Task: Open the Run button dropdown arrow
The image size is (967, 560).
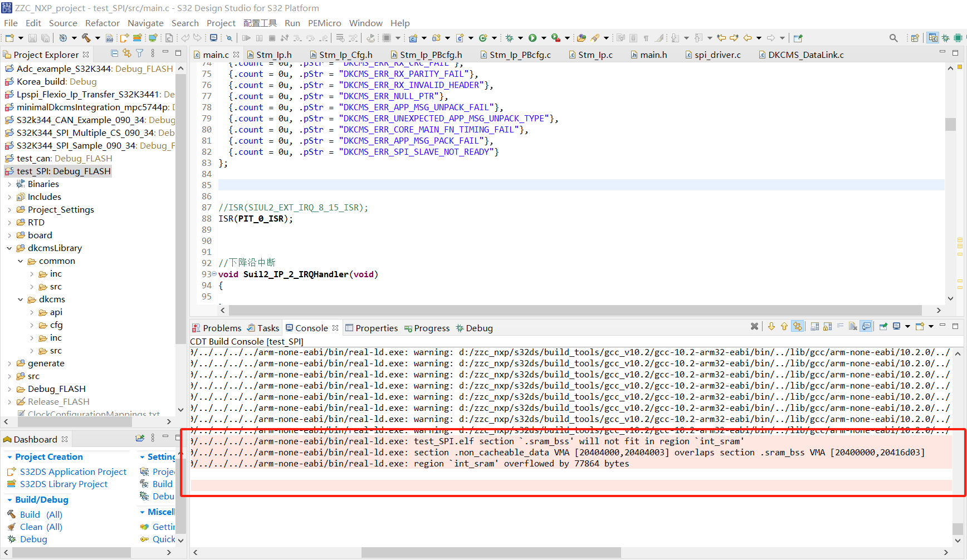Action: [544, 38]
